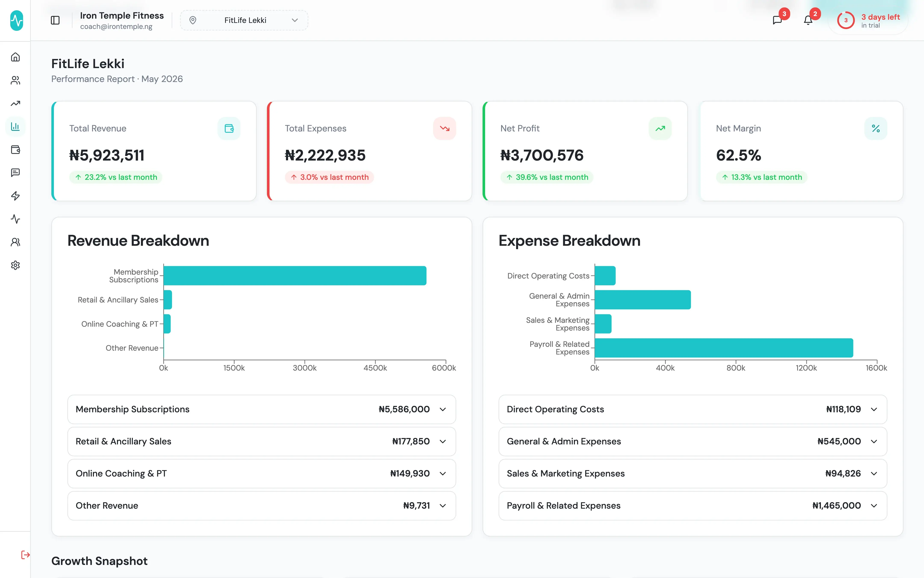Open the messages sidebar icon
The width and height of the screenshot is (924, 578).
tap(15, 173)
